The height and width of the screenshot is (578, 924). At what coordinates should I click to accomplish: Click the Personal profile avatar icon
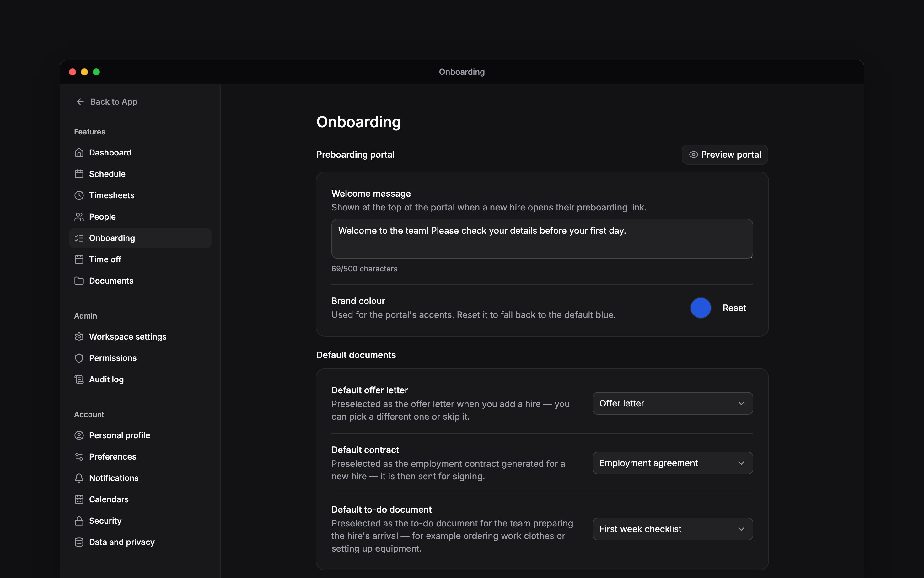coord(79,435)
